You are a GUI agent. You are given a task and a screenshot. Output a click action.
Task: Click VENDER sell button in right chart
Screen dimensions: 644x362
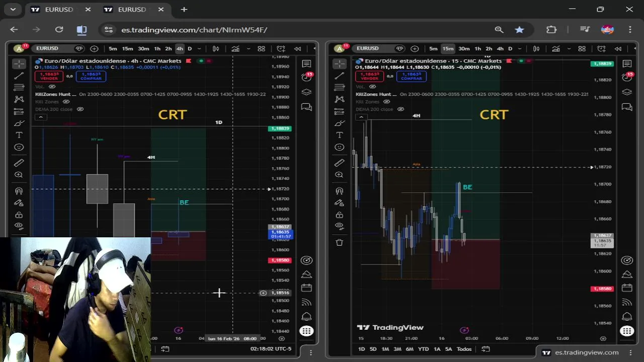coord(369,76)
